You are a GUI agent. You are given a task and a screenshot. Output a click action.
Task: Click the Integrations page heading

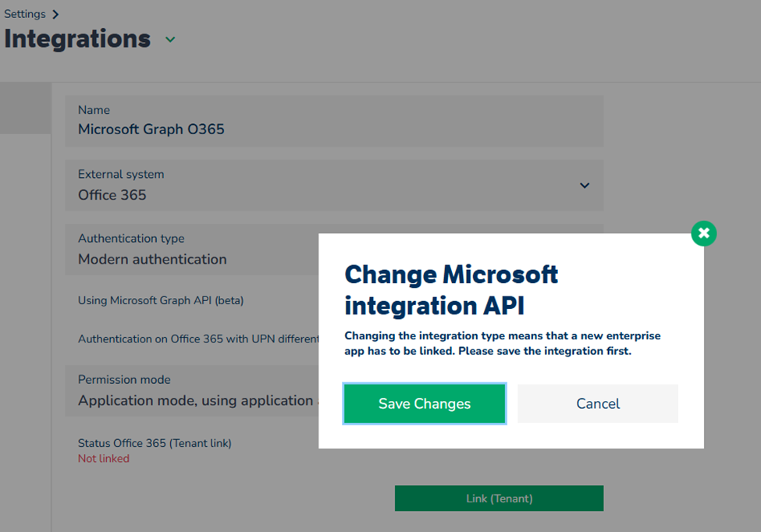point(77,39)
